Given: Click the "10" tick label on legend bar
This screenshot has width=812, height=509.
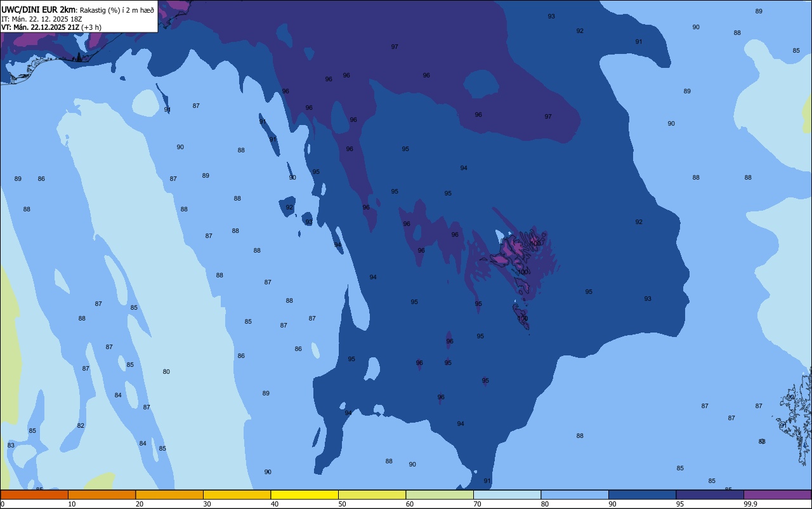Looking at the screenshot, I should pos(72,504).
